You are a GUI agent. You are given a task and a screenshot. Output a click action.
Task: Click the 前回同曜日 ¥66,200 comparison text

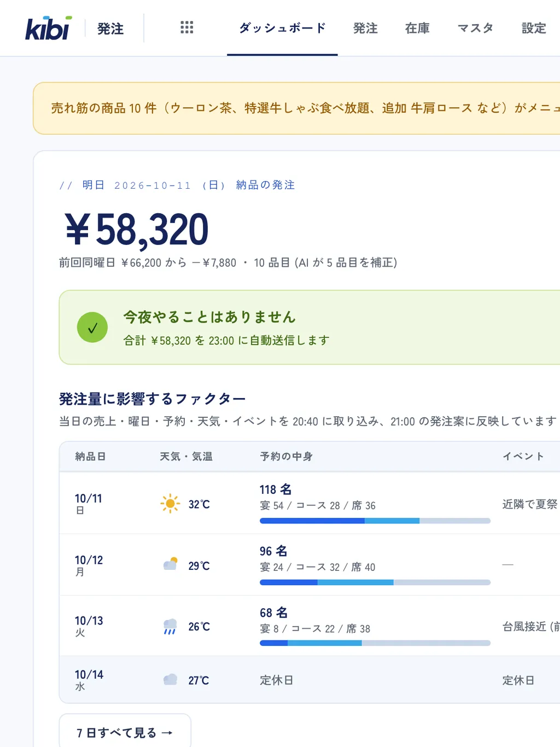(x=227, y=262)
